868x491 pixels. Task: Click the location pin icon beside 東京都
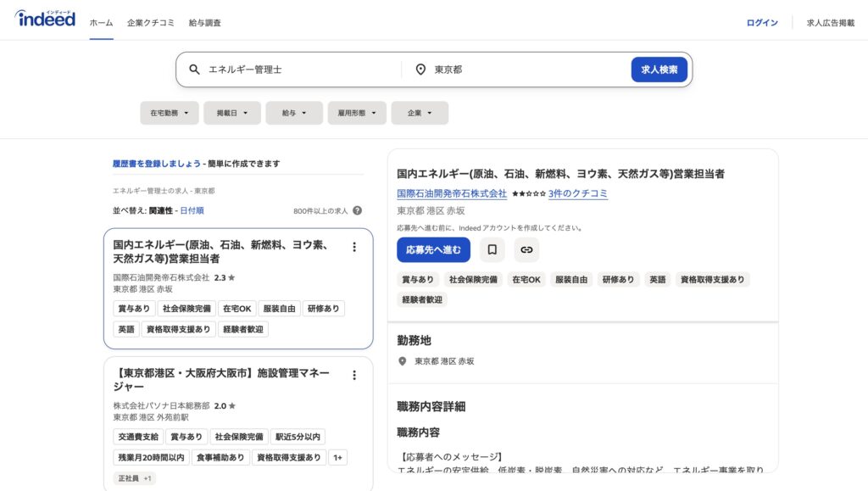point(420,70)
